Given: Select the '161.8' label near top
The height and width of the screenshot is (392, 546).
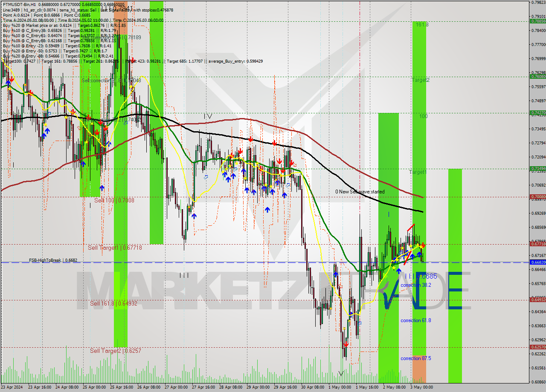Looking at the screenshot, I should (x=422, y=25).
